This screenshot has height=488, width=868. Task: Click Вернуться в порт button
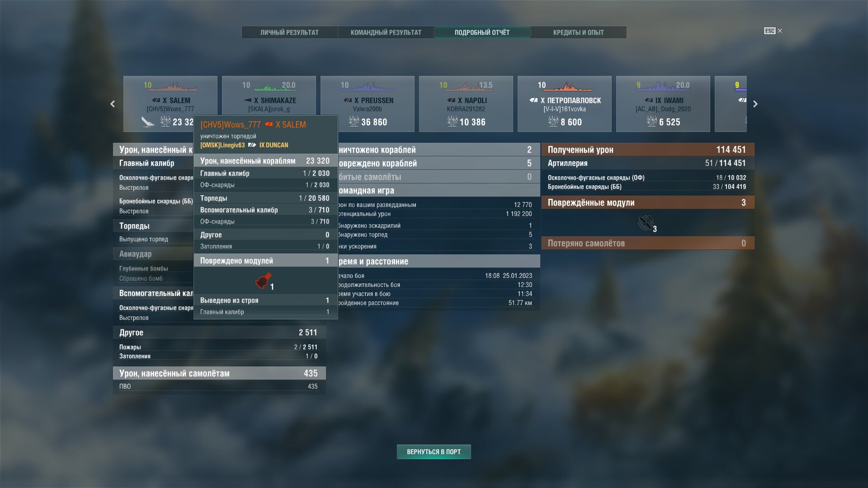tap(434, 452)
